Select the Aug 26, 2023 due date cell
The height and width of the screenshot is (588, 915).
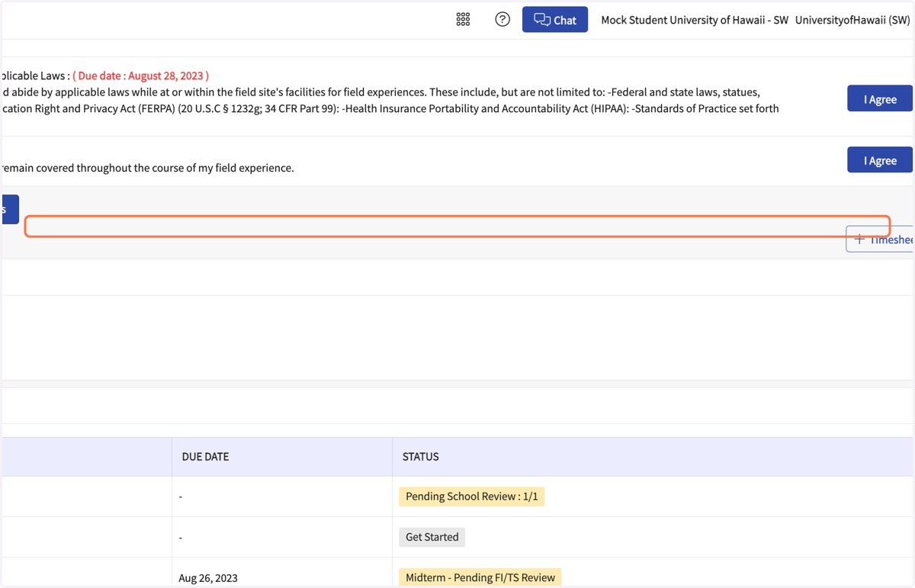208,578
